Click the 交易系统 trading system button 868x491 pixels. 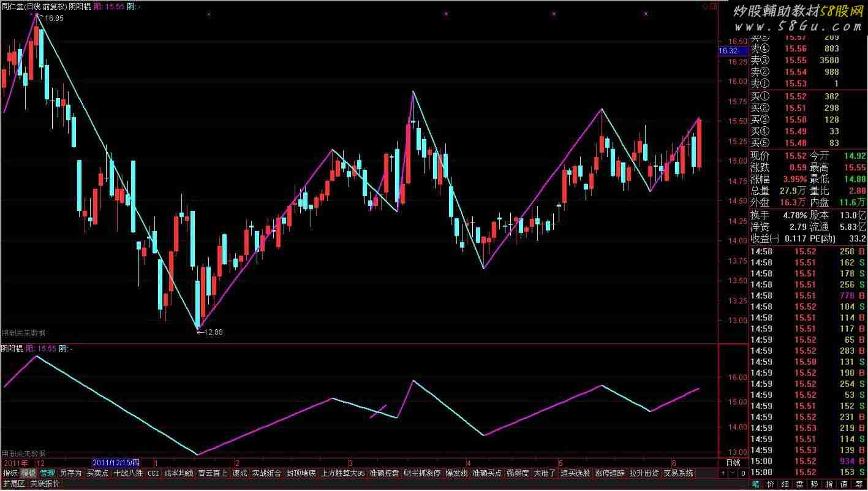[x=679, y=473]
